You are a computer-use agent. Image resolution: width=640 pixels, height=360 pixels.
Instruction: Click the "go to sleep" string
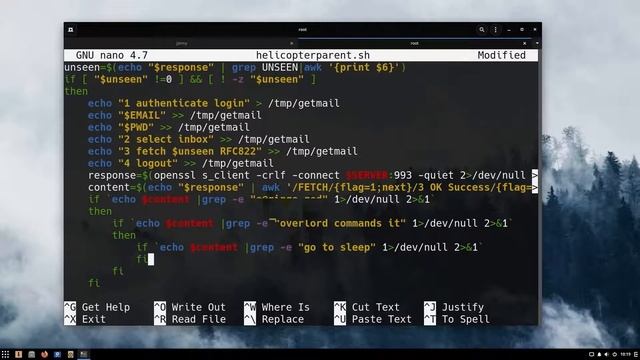[337, 247]
